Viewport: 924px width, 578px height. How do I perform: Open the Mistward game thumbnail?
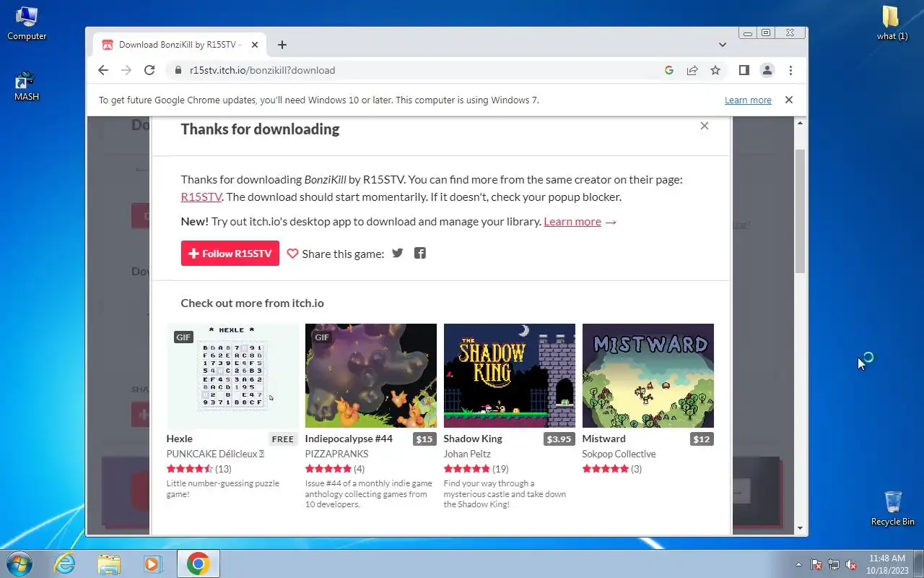648,376
